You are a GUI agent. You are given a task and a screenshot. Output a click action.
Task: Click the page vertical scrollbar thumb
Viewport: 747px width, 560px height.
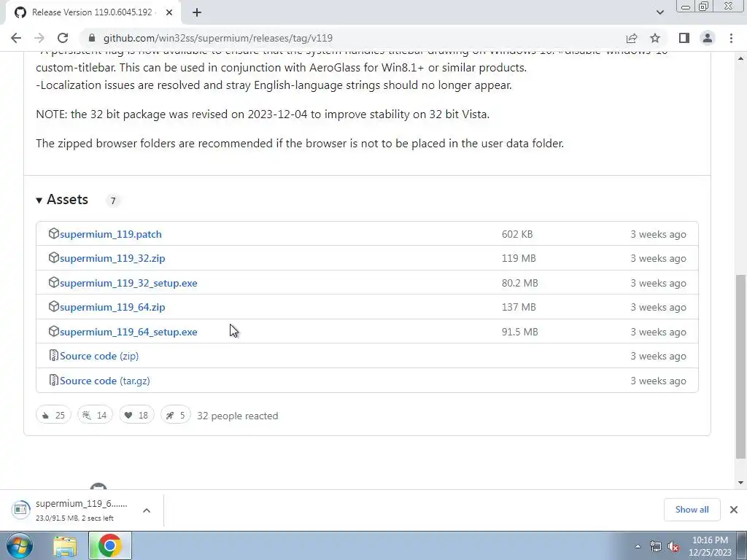pos(741,367)
